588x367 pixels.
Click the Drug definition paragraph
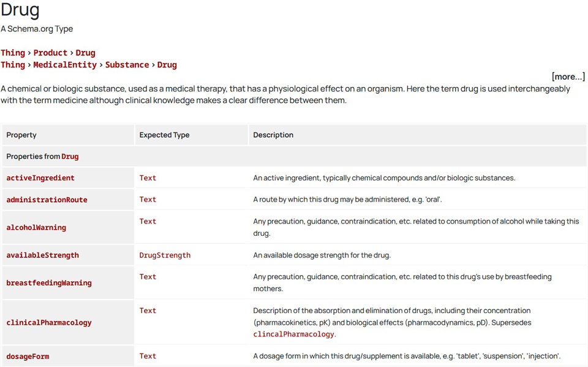285,94
